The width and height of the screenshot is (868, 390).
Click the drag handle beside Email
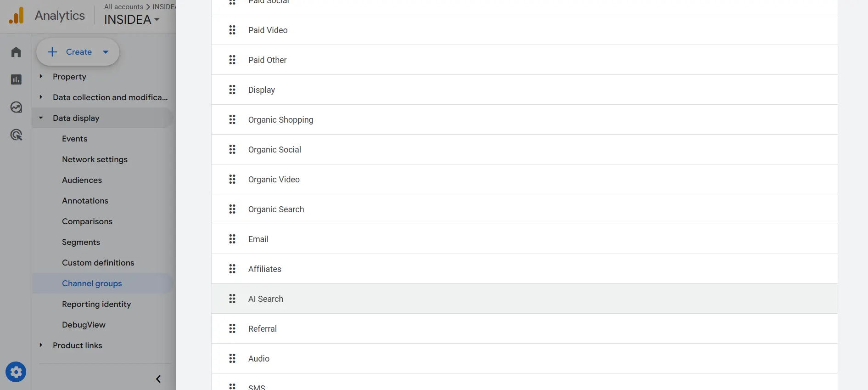coord(232,239)
